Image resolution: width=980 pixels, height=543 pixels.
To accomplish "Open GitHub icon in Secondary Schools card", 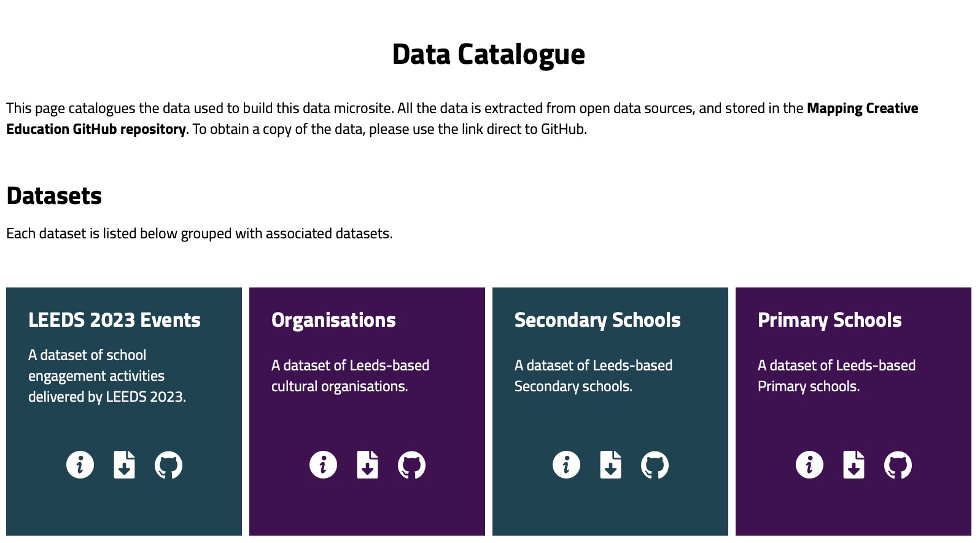I will (x=655, y=465).
